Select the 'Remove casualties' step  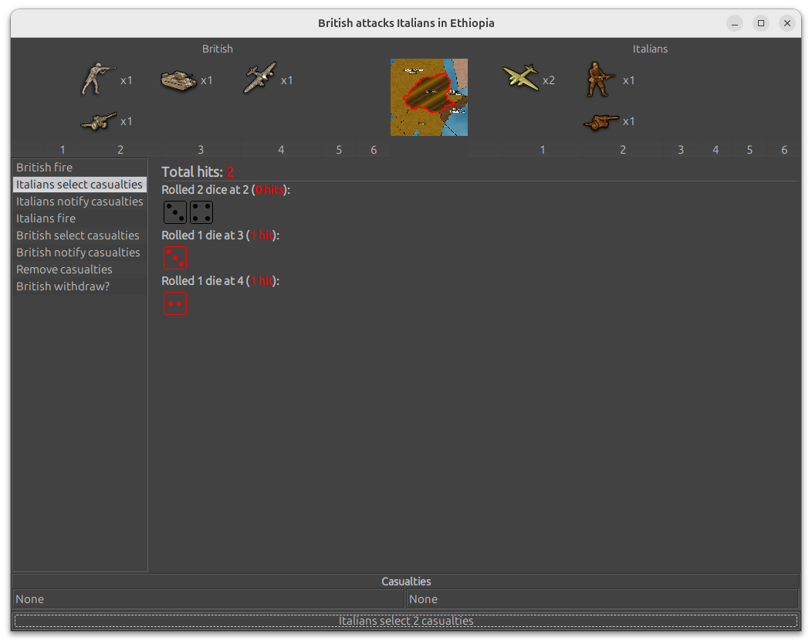click(x=64, y=269)
